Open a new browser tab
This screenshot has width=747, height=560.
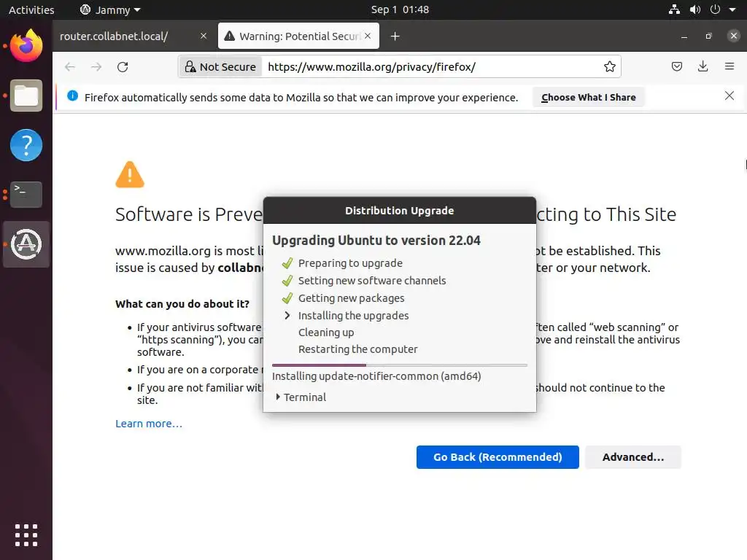(395, 36)
